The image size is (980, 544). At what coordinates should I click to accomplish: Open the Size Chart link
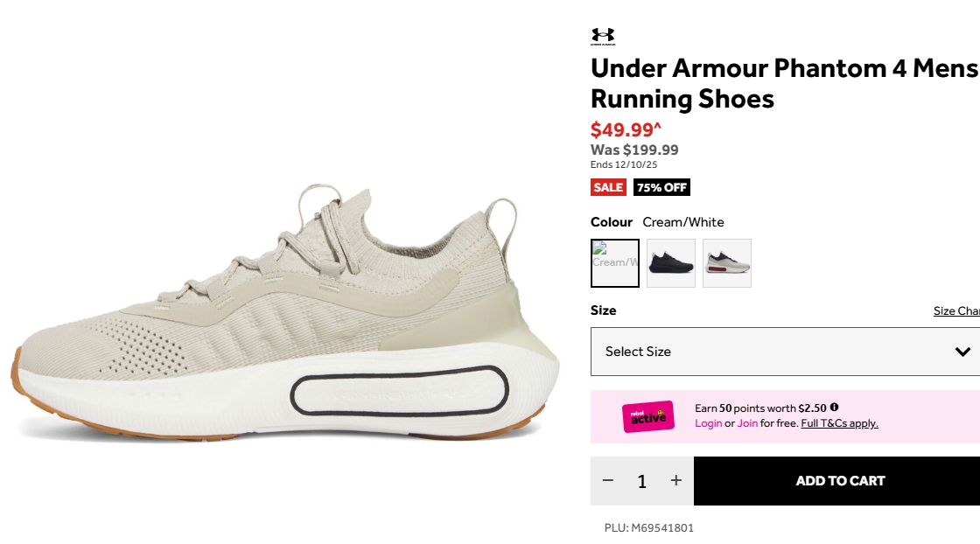click(x=957, y=310)
